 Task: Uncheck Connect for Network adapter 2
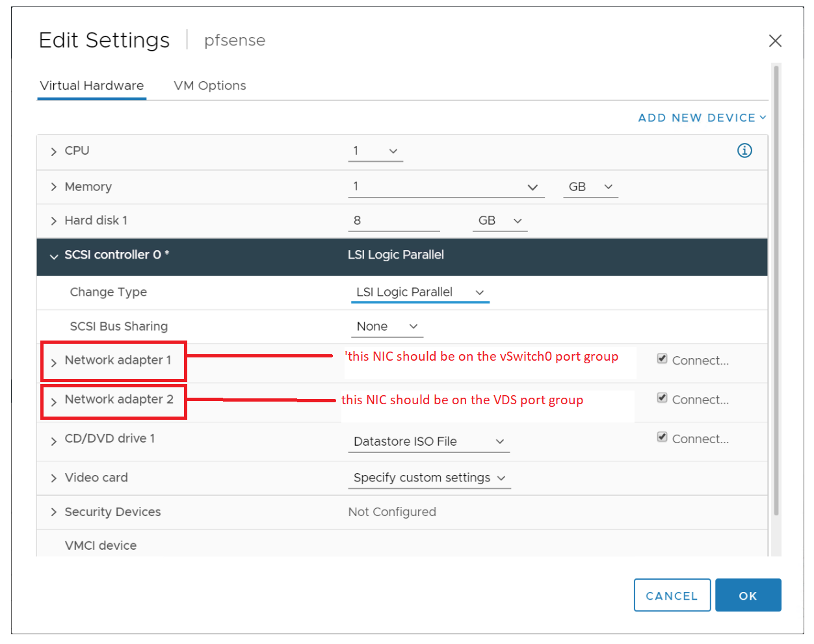662,397
